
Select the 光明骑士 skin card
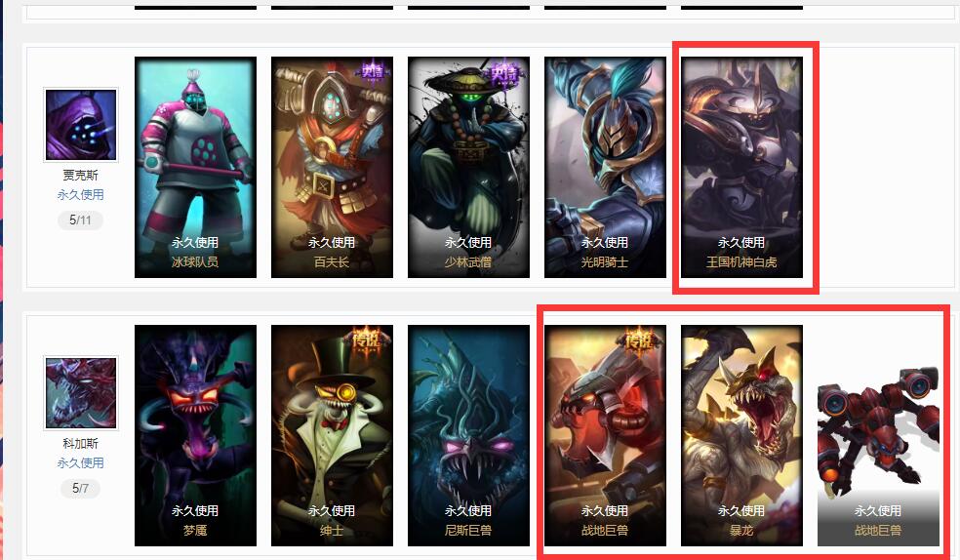[605, 167]
